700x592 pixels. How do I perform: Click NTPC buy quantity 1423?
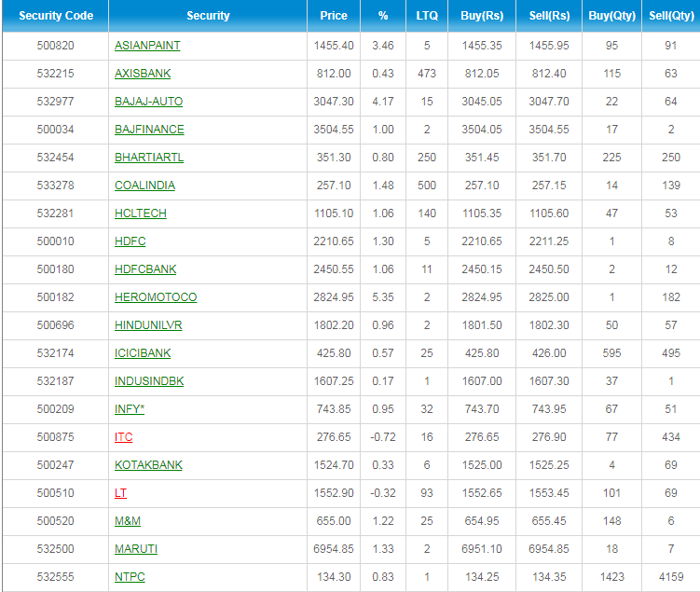[x=612, y=577]
